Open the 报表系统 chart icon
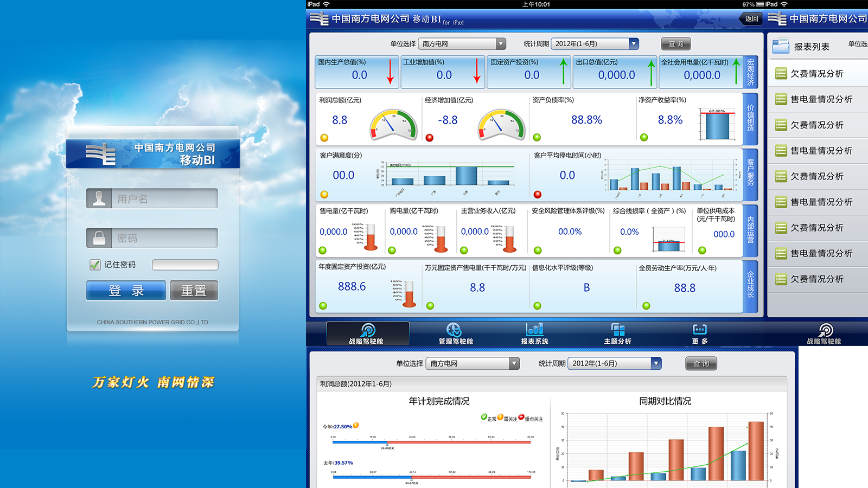Viewport: 868px width, 488px height. (x=534, y=329)
